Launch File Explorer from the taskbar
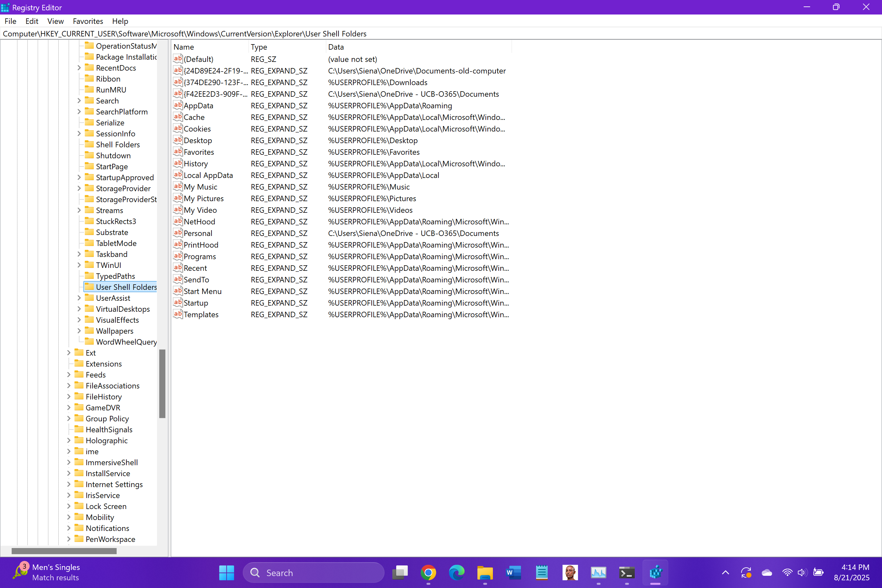 485,573
